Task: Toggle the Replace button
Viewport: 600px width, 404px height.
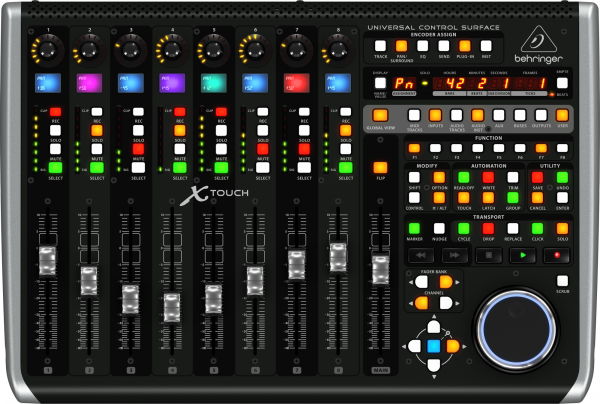Action: pyautogui.click(x=513, y=229)
